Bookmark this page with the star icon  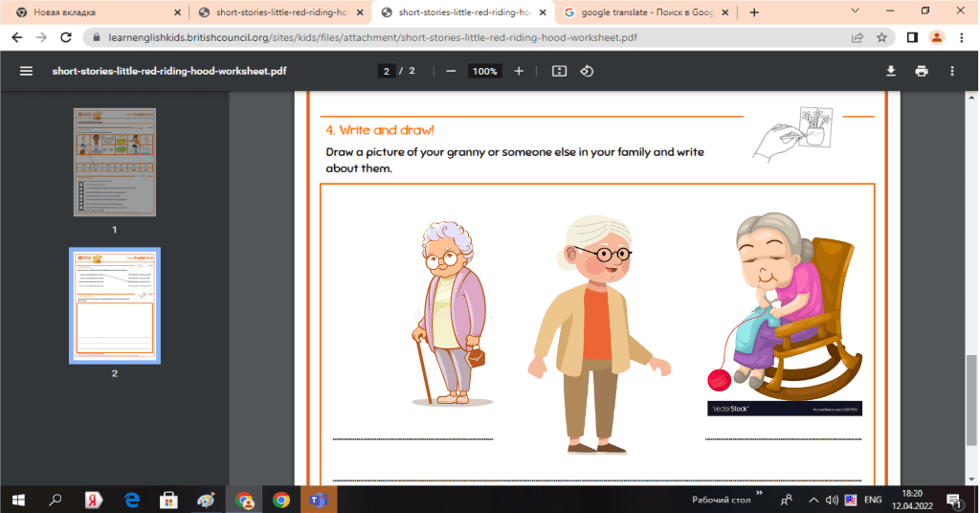[x=881, y=38]
